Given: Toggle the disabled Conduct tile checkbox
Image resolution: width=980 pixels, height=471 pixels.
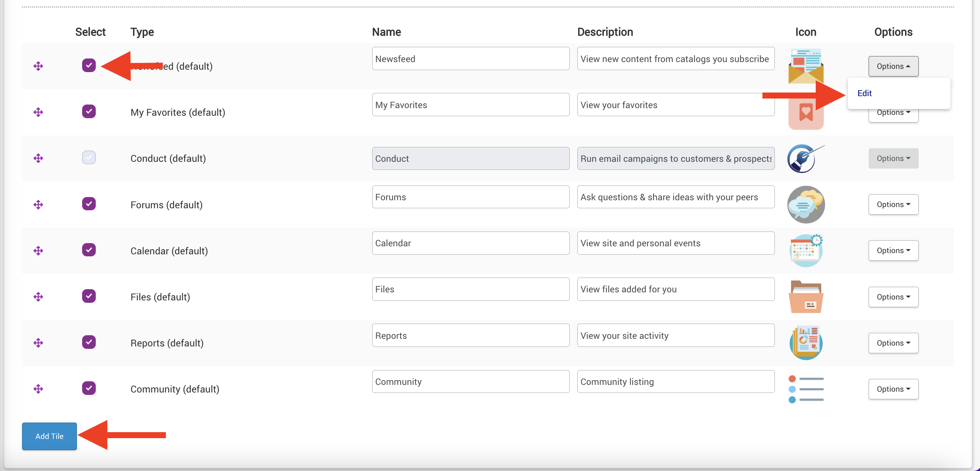Looking at the screenshot, I should 89,157.
